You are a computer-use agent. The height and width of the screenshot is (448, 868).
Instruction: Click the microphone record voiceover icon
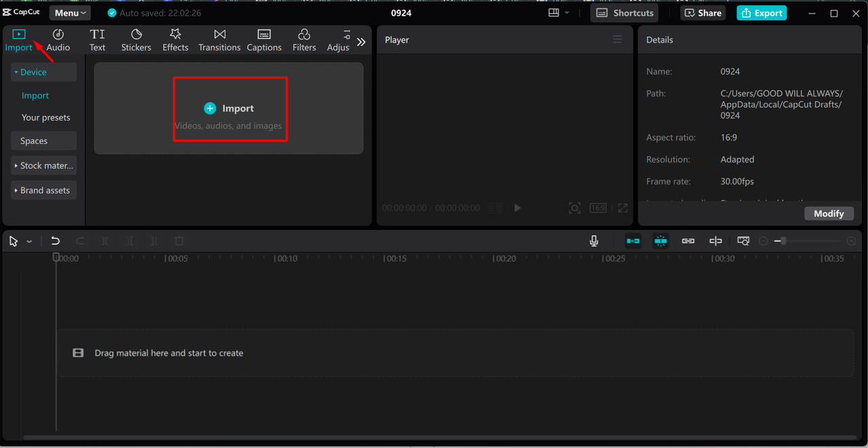coord(594,241)
